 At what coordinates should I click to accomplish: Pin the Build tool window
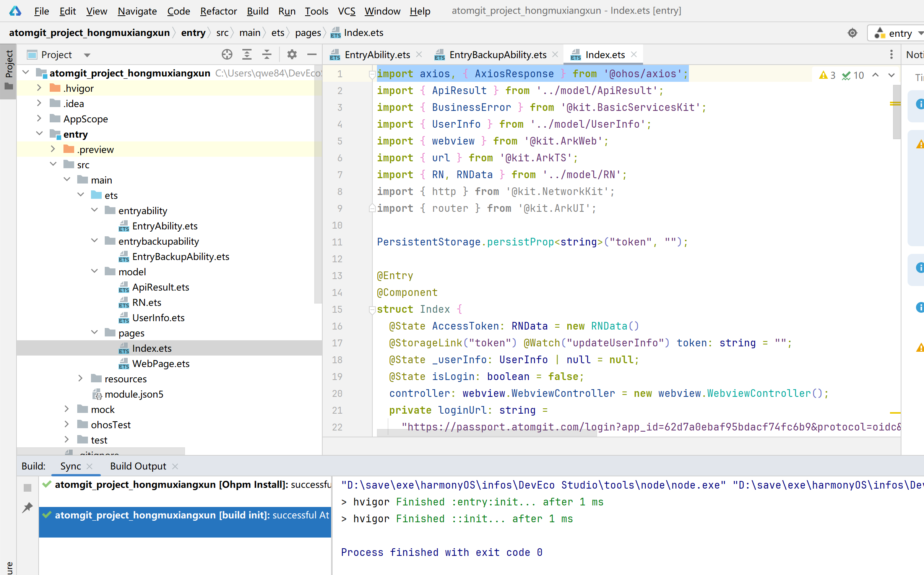(x=27, y=507)
